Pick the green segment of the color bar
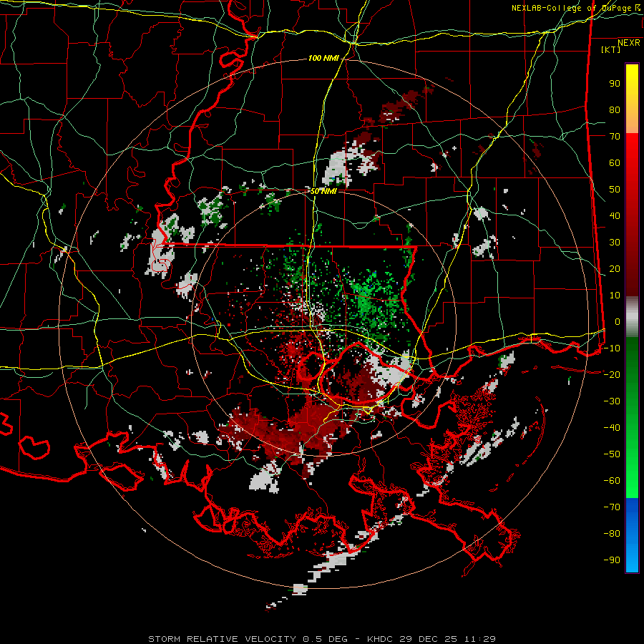Image resolution: width=644 pixels, height=644 pixels. point(632,417)
